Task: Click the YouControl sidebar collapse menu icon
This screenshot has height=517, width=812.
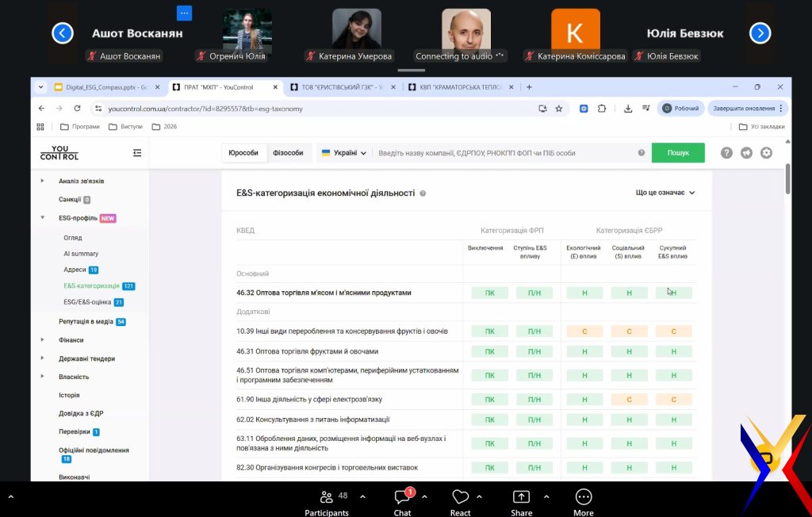Action: pyautogui.click(x=137, y=153)
